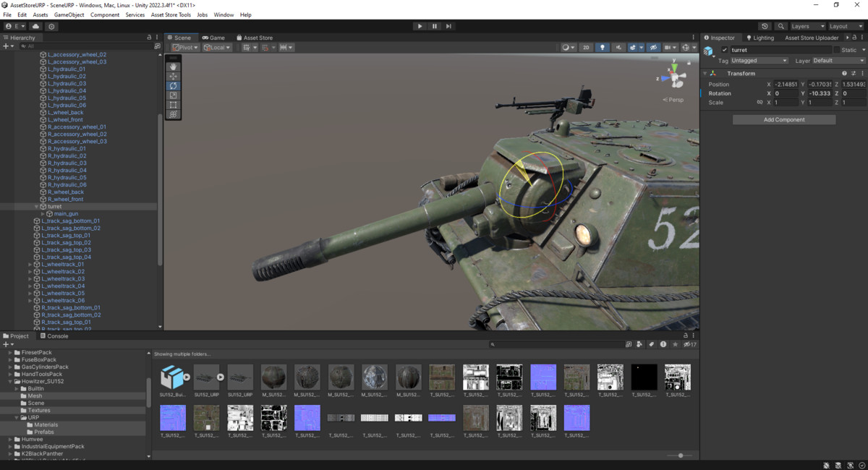
Task: Toggle hidden packages visibility count 17
Action: tap(690, 344)
